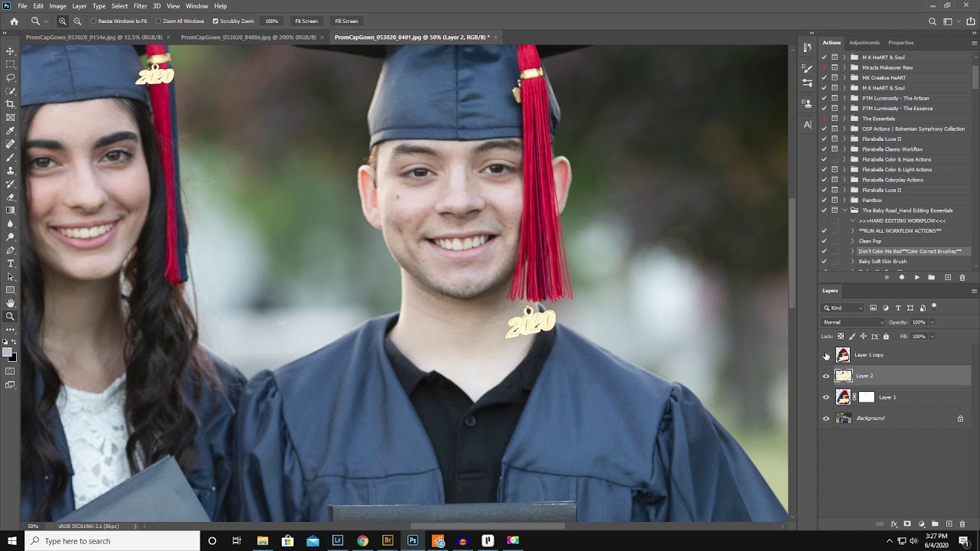
Task: Click the 100% zoom button
Action: 271,21
